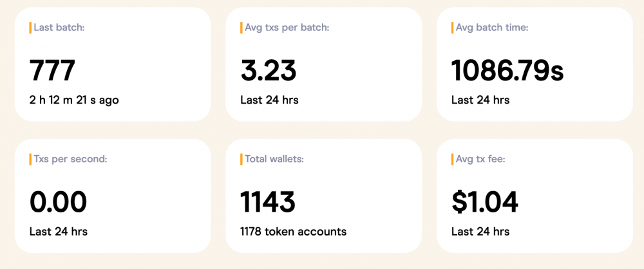This screenshot has width=644, height=269.
Task: Click the "Avg txs per batch:" label
Action: (x=287, y=28)
